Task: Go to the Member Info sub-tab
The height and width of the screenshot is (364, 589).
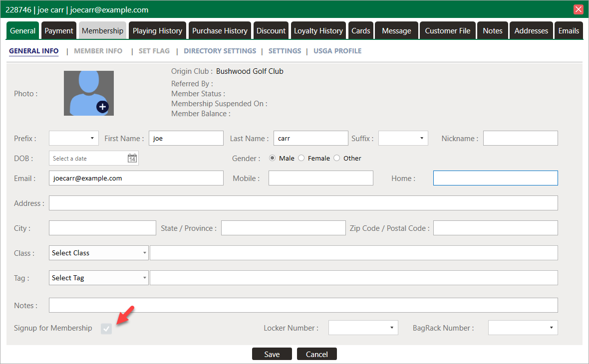Action: click(98, 51)
